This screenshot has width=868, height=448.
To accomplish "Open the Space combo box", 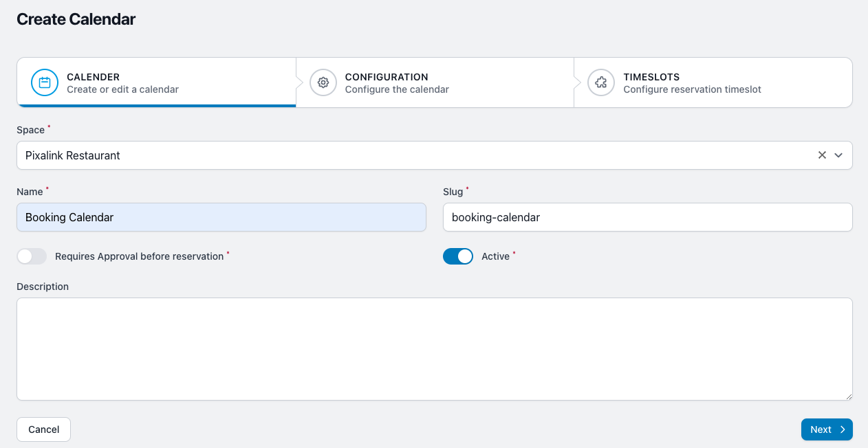I will coord(435,155).
